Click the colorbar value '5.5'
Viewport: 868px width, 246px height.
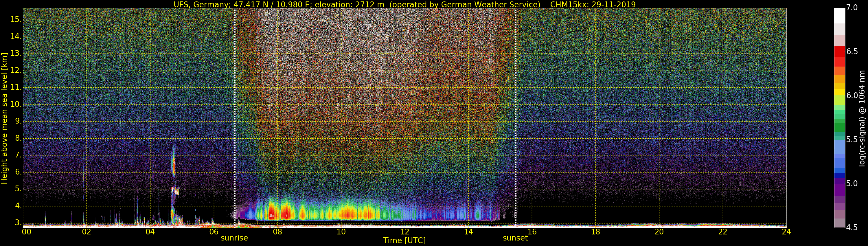click(x=852, y=140)
